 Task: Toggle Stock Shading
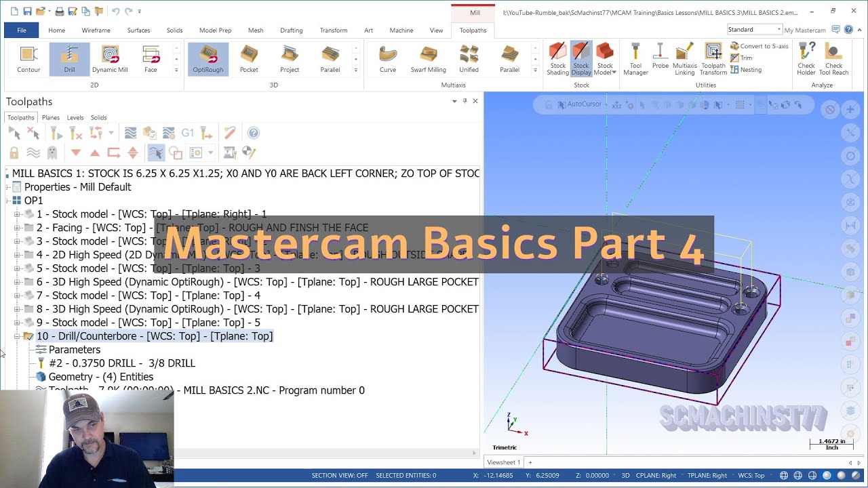557,59
